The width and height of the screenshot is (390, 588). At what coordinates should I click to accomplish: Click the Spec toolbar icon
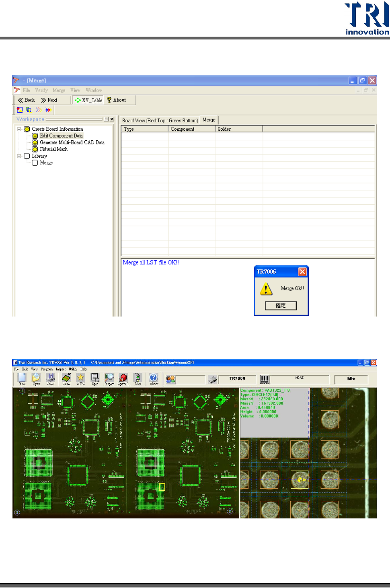[x=95, y=379]
